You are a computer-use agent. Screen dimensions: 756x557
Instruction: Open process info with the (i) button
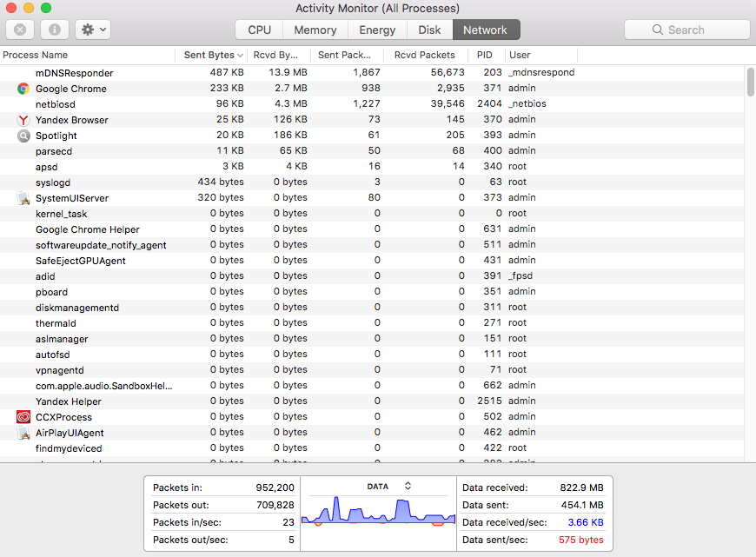(x=55, y=30)
